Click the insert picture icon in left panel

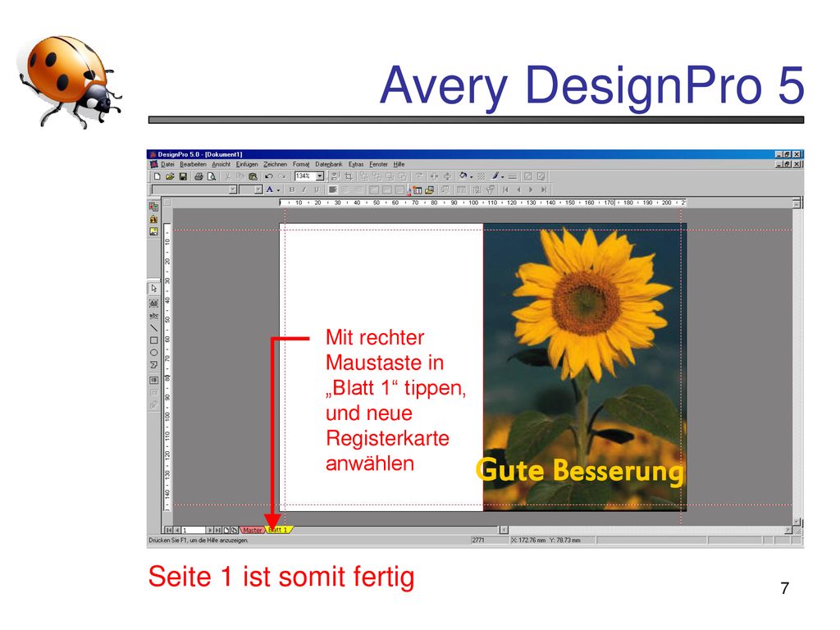(x=153, y=231)
